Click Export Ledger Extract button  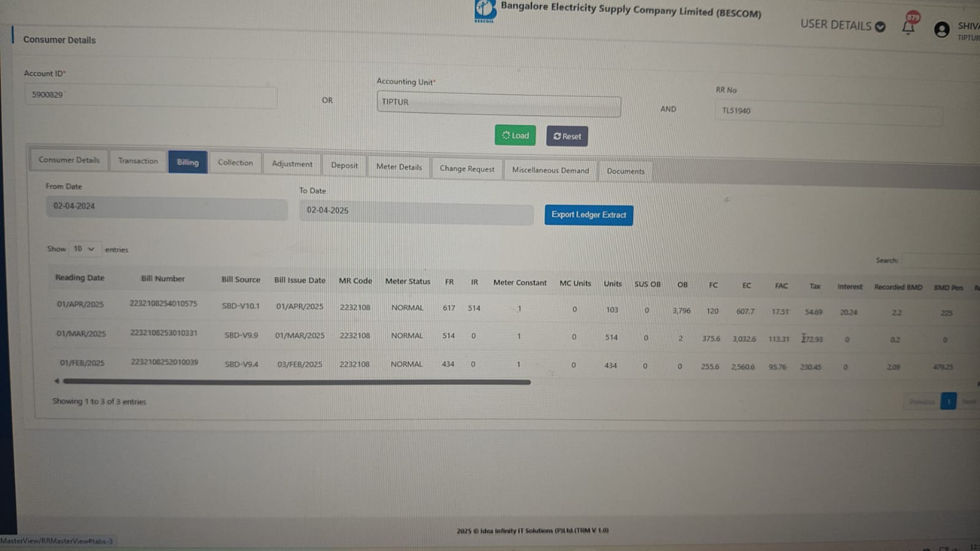click(588, 215)
